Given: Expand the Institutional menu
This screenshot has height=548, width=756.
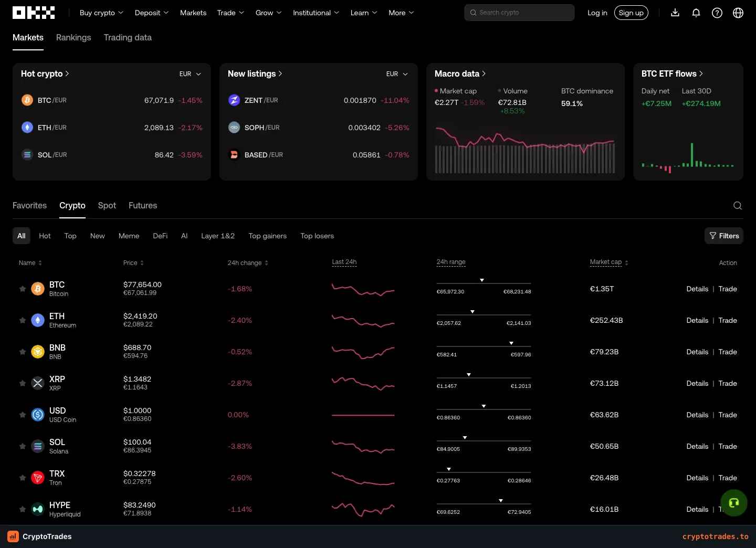Looking at the screenshot, I should tap(316, 13).
